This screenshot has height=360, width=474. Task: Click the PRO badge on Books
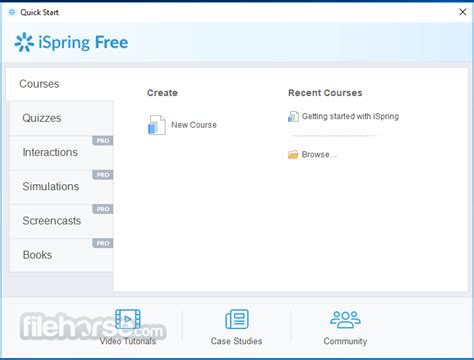pyautogui.click(x=103, y=243)
